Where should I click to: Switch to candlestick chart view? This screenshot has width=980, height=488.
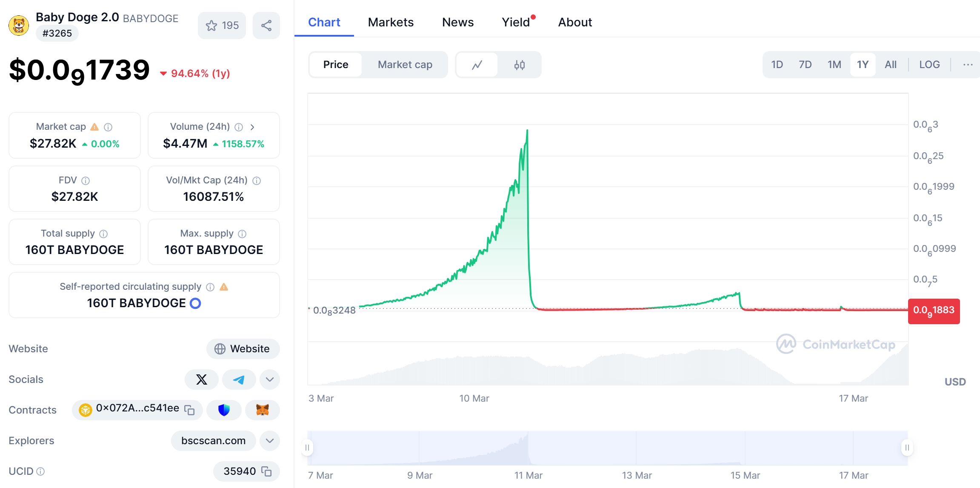(x=519, y=65)
